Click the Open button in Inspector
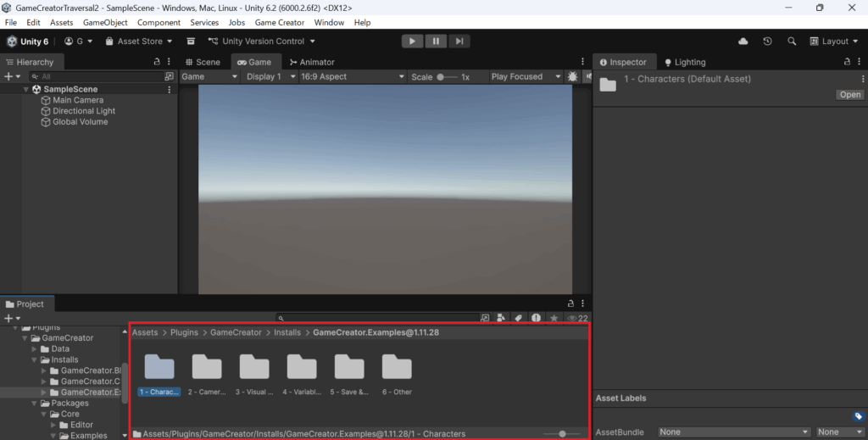The width and height of the screenshot is (868, 440). [849, 95]
